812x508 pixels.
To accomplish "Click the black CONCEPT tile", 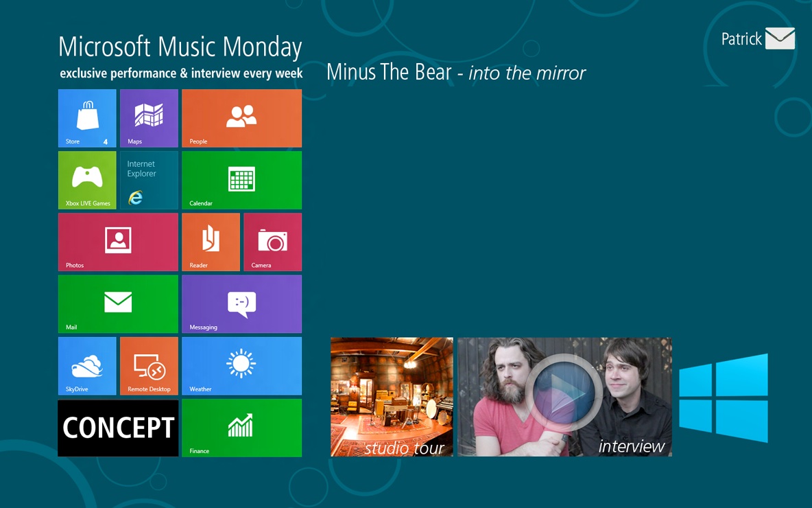I will [x=118, y=428].
